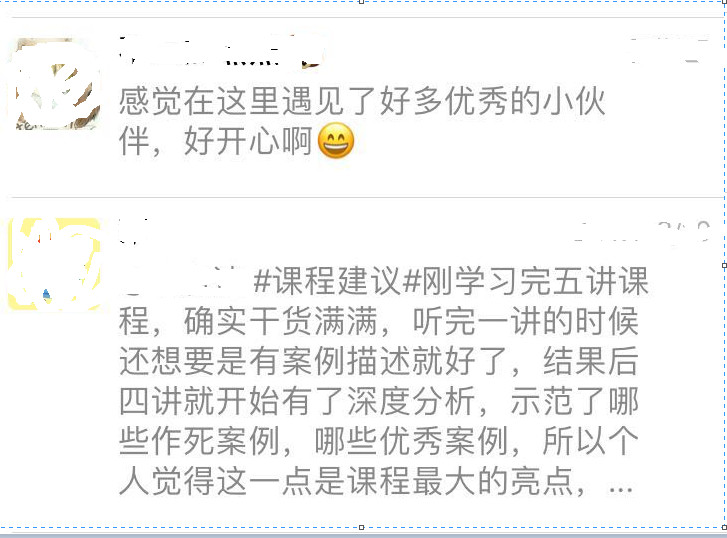Select the top-center selection resize handle
Image resolution: width=727 pixels, height=538 pixels.
[362, 2]
